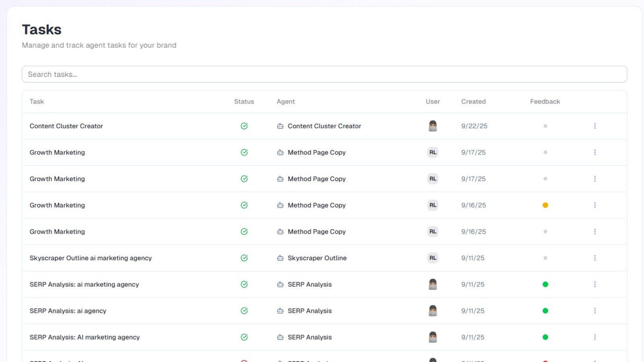Select the RL avatar on Skyscraper Outline row

[x=433, y=258]
